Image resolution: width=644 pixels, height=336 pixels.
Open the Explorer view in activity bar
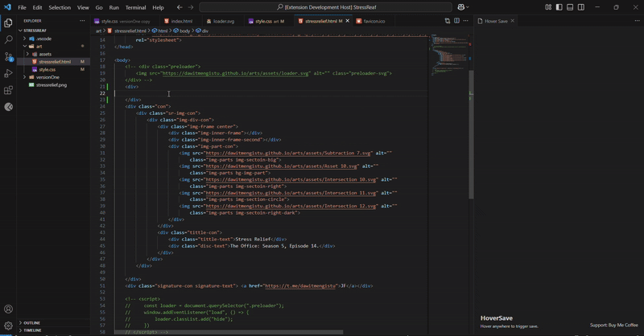pos(8,23)
